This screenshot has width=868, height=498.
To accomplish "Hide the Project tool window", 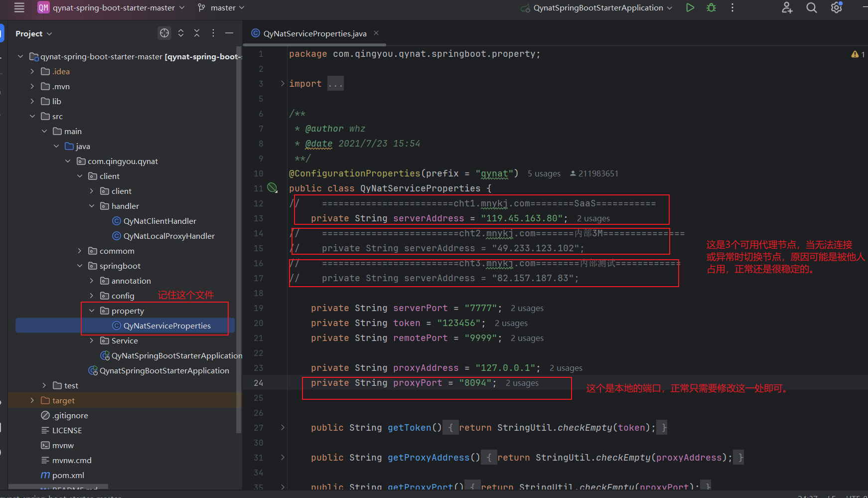I will pyautogui.click(x=229, y=33).
